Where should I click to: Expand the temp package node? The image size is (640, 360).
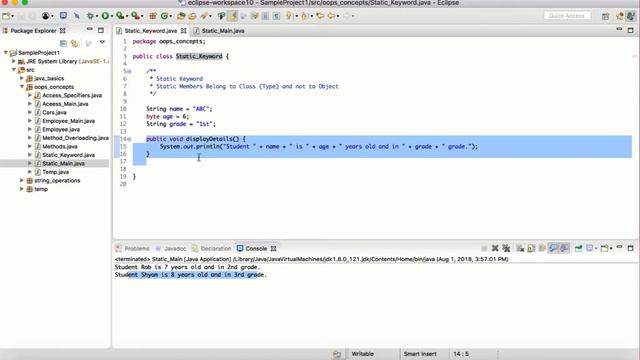(22, 189)
